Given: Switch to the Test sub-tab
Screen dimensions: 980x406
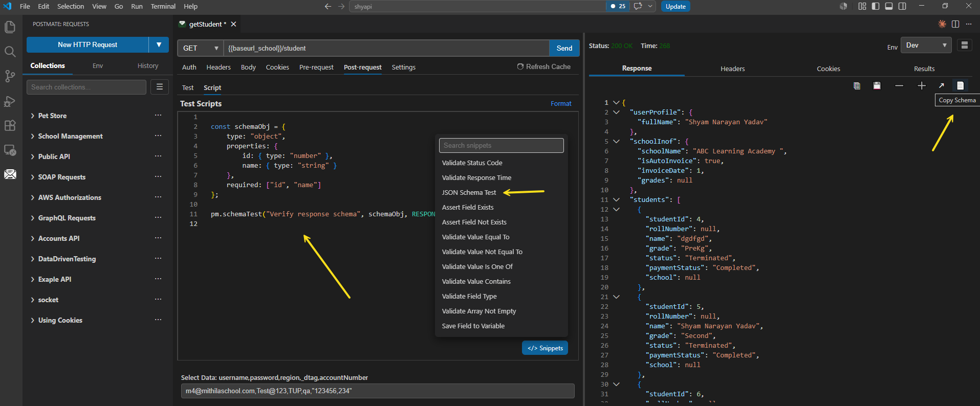Looking at the screenshot, I should coord(188,87).
